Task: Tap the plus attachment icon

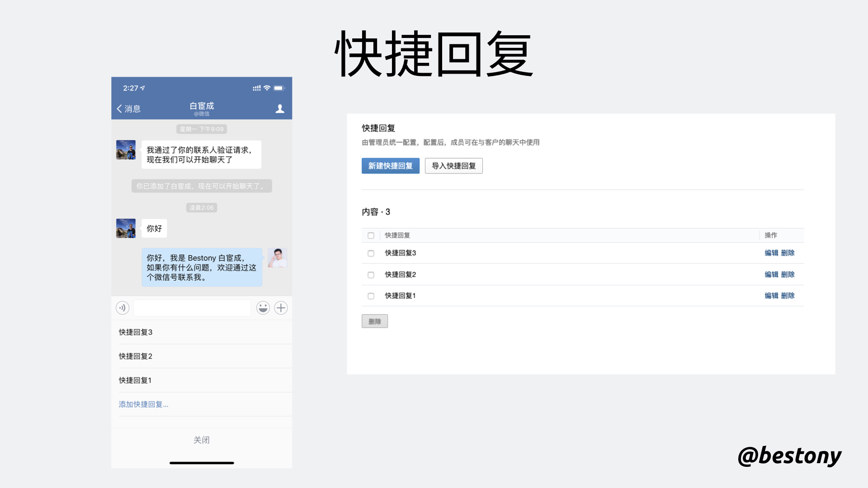Action: click(281, 308)
